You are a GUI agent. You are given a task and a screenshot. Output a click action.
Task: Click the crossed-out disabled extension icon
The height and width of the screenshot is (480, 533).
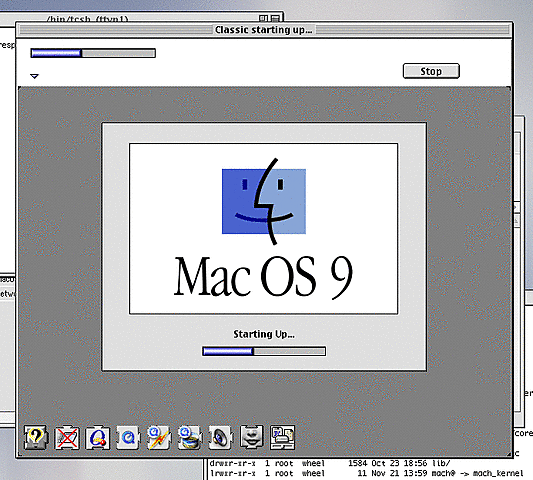click(x=67, y=438)
